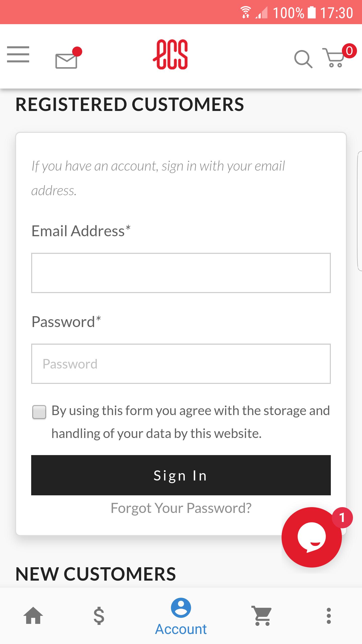The width and height of the screenshot is (362, 644).
Task: Tap the Sign In button
Action: [181, 475]
